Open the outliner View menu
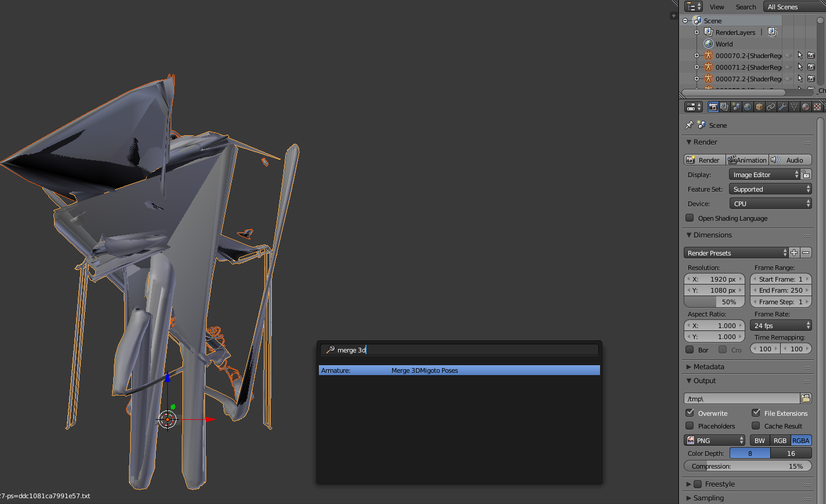The image size is (826, 504). coord(717,6)
